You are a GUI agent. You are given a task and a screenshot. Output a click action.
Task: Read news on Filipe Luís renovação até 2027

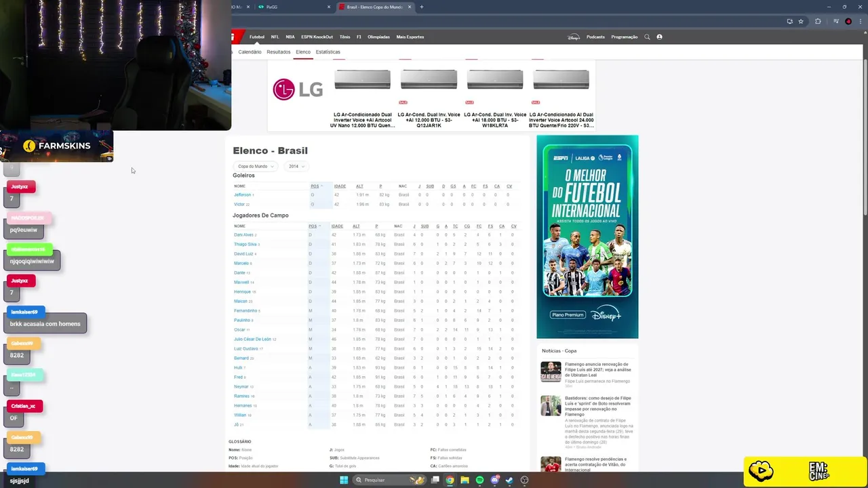click(597, 369)
